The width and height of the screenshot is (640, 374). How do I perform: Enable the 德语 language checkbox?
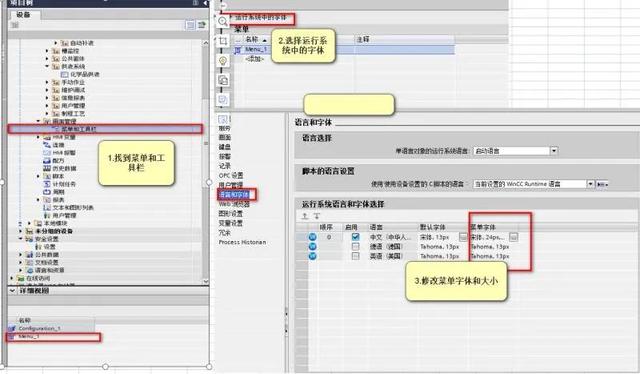[356, 246]
